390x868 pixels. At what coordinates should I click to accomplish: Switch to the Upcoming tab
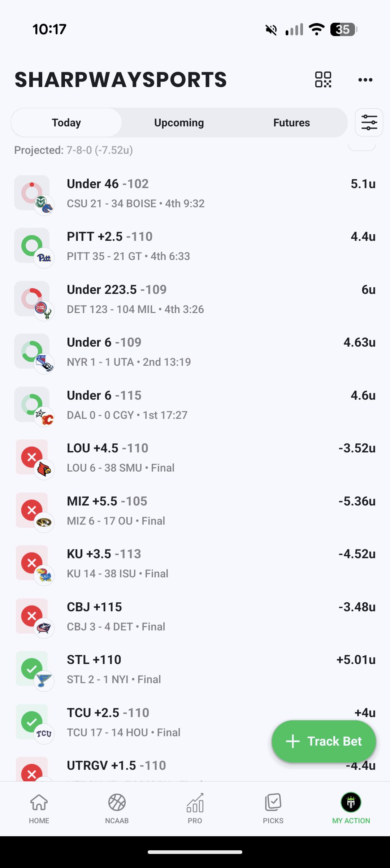pos(179,123)
